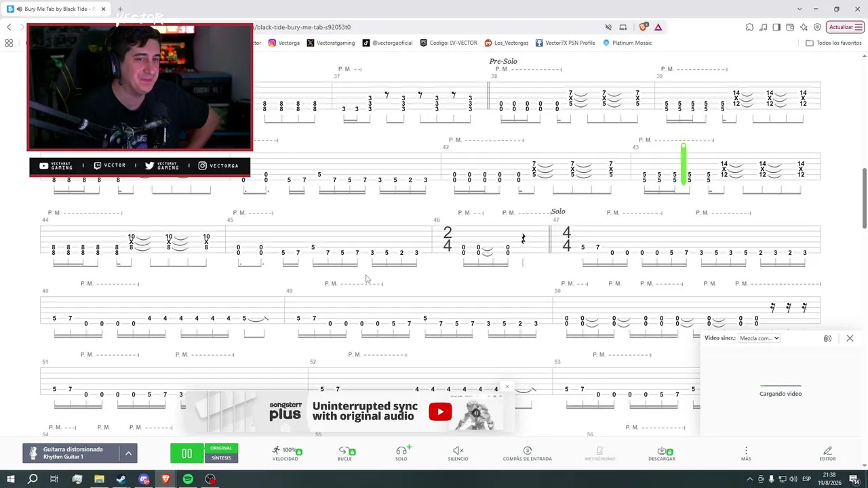This screenshot has height=488, width=868.
Task: Select the Bury Me Tab browser tab
Action: click(57, 9)
